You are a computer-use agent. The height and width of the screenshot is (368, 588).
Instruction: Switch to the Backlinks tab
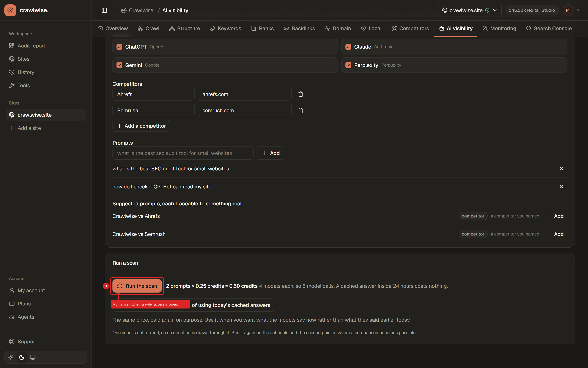point(299,29)
